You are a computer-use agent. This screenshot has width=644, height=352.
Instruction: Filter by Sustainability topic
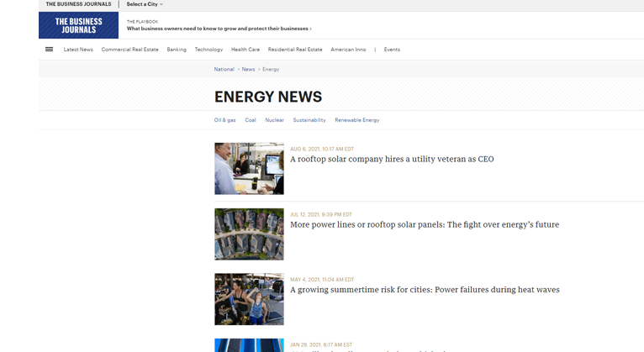[309, 120]
